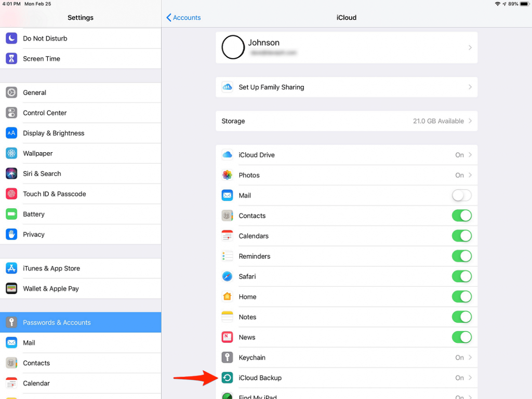Tap the Keychain 'On' status

[x=459, y=357]
